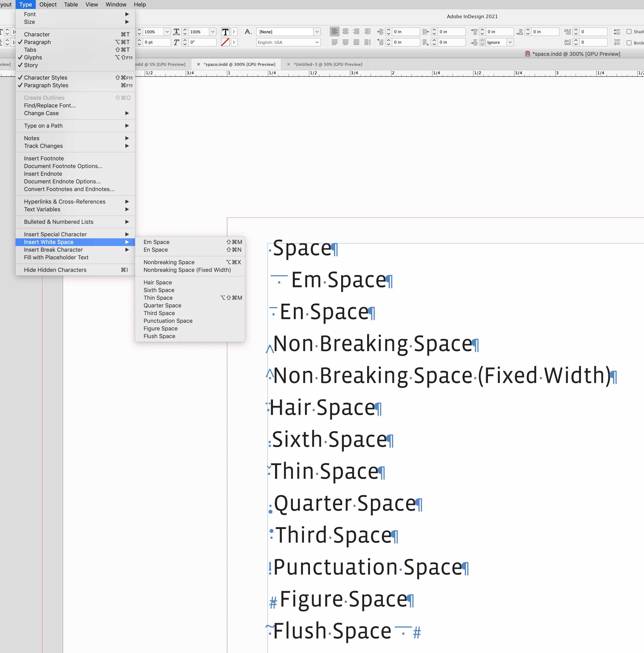644x653 pixels.
Task: Choose Fill with Placeholder Text
Action: 56,258
